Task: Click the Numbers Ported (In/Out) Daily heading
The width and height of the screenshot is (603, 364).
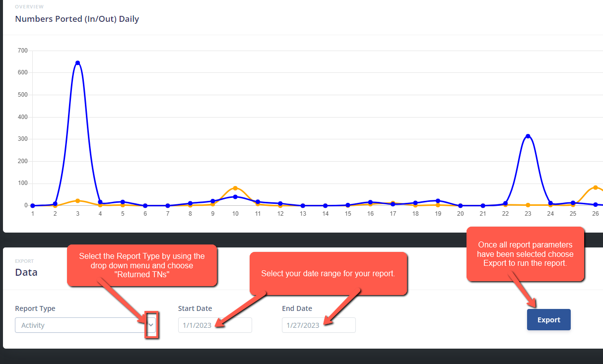Action: click(77, 19)
